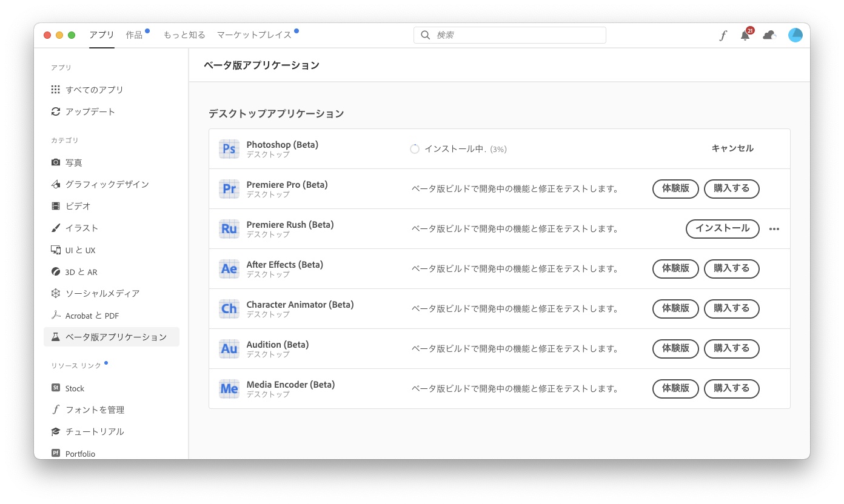The width and height of the screenshot is (844, 504).
Task: Click the Character Animator (Beta) name text
Action: pos(300,305)
